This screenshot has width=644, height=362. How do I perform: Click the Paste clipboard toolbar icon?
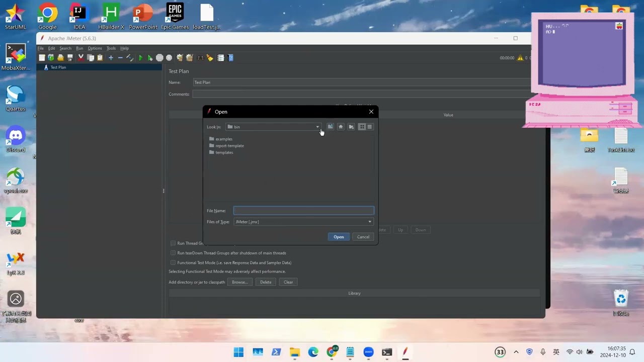[100, 58]
